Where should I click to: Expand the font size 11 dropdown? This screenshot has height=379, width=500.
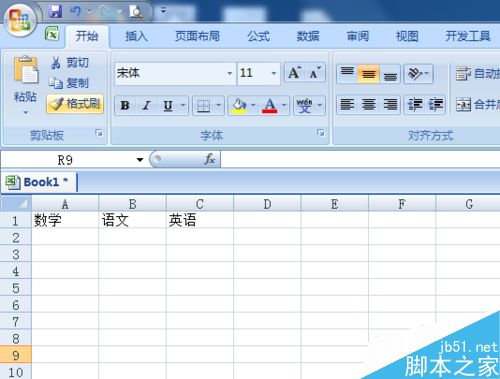274,73
